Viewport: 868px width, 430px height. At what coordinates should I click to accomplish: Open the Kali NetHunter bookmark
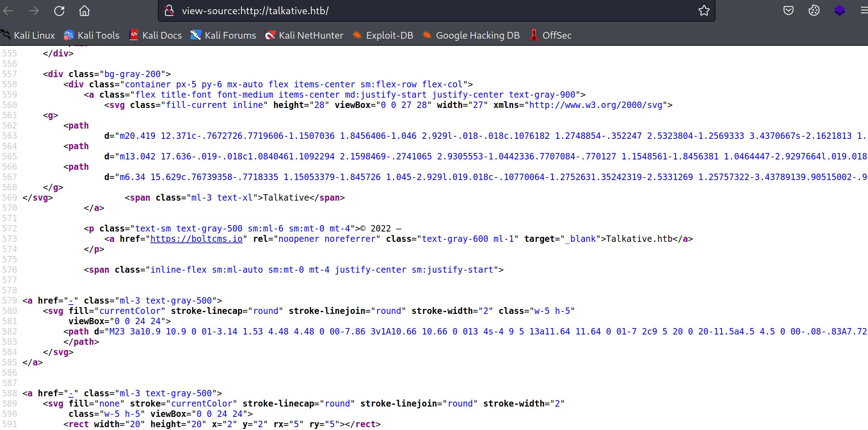point(304,36)
